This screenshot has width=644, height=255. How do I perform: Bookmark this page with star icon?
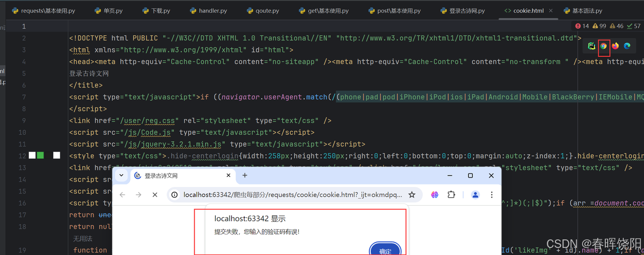pos(412,195)
